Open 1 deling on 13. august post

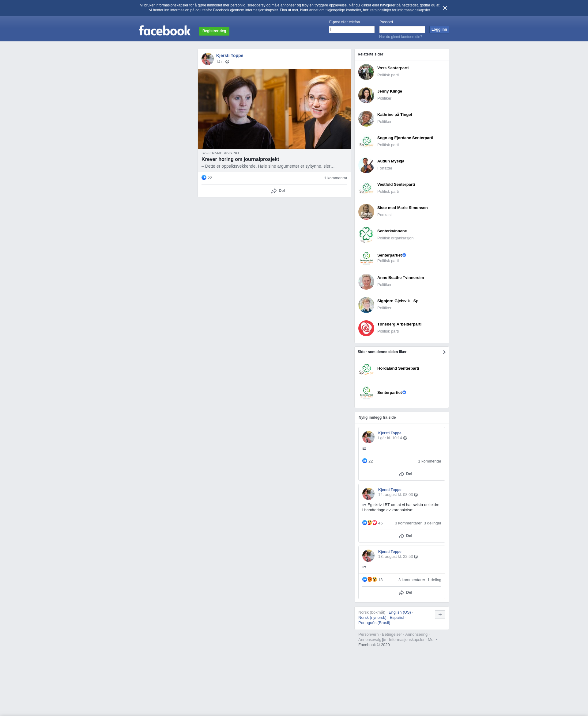[434, 580]
